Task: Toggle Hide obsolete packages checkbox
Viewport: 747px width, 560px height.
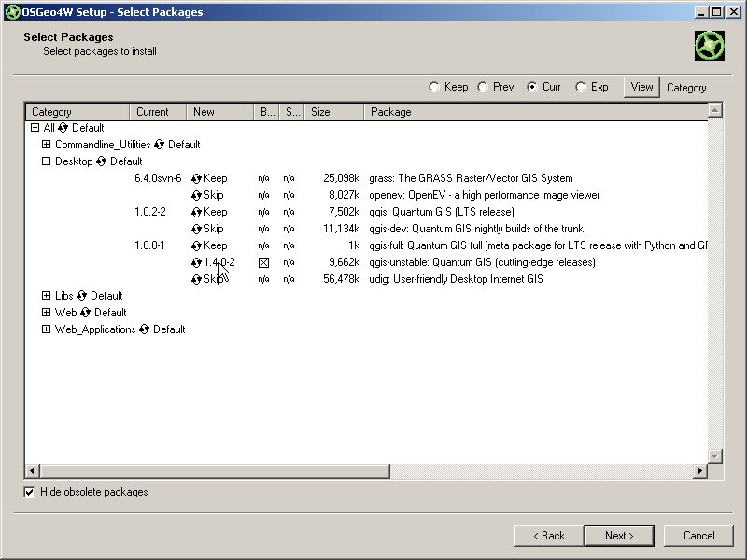Action: point(29,493)
